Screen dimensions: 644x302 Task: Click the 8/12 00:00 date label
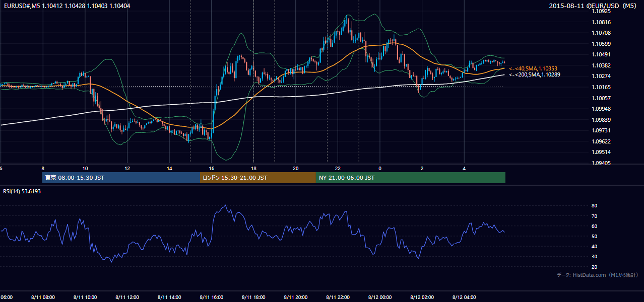pyautogui.click(x=380, y=297)
